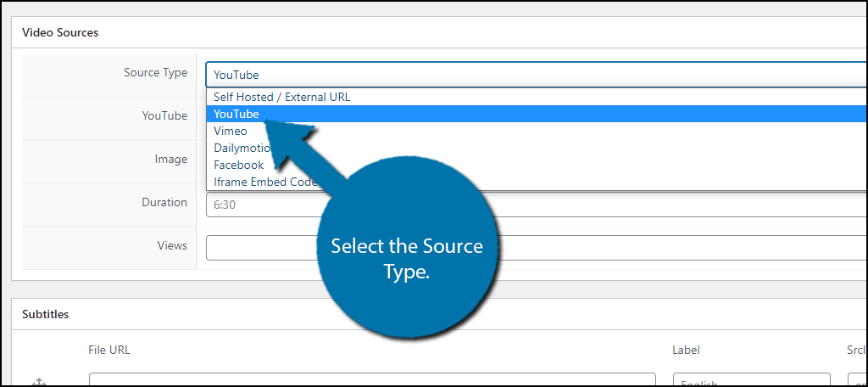Click the Source Type label

click(x=156, y=73)
